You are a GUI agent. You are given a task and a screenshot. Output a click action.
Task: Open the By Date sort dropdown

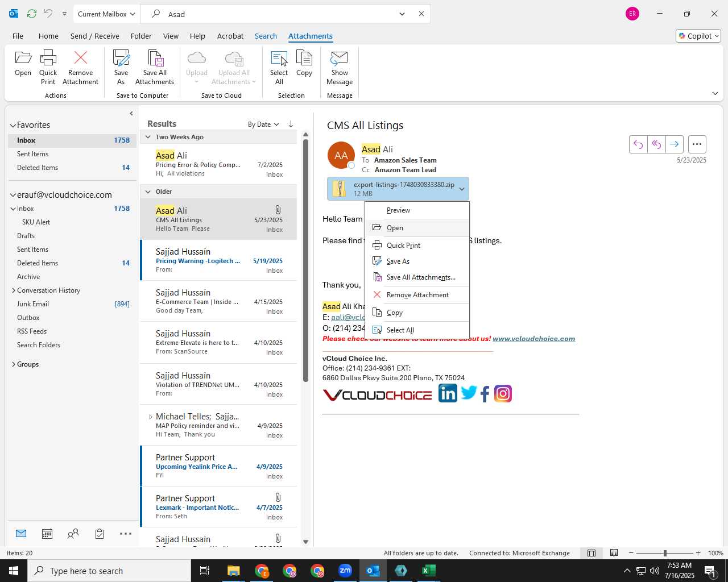[x=263, y=124]
